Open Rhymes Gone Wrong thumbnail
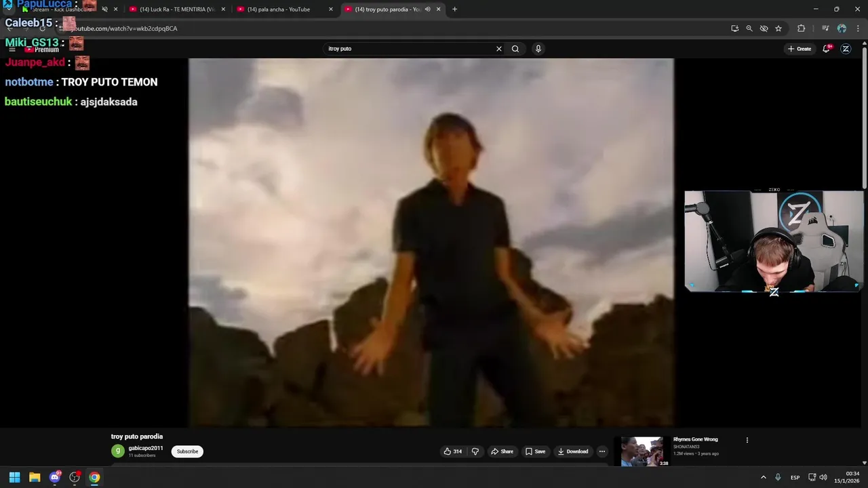Image resolution: width=868 pixels, height=488 pixels. (x=642, y=451)
